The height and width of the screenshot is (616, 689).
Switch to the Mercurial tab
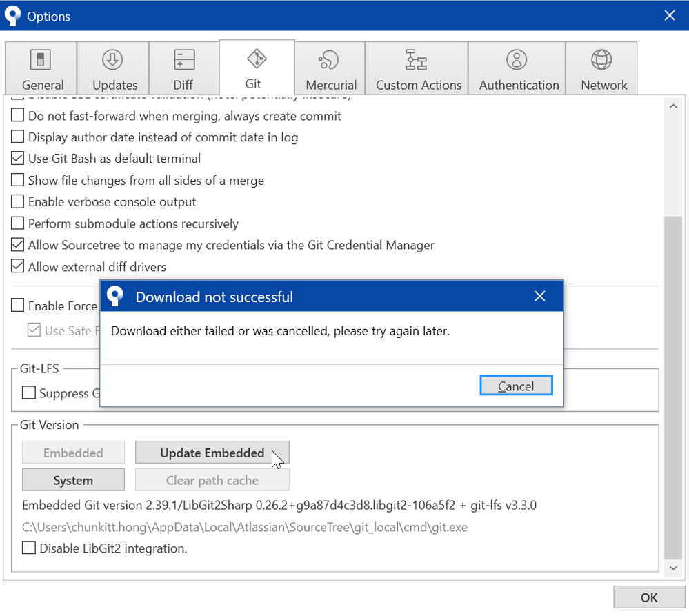pos(330,68)
